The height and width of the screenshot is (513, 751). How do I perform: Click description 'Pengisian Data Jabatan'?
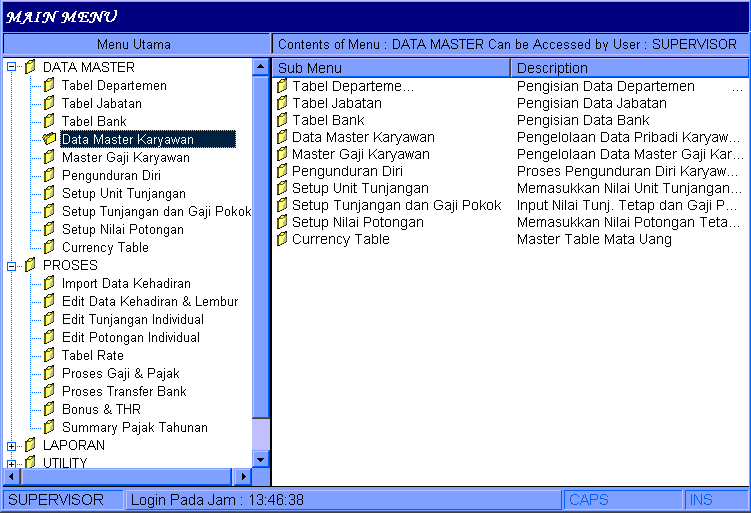592,103
